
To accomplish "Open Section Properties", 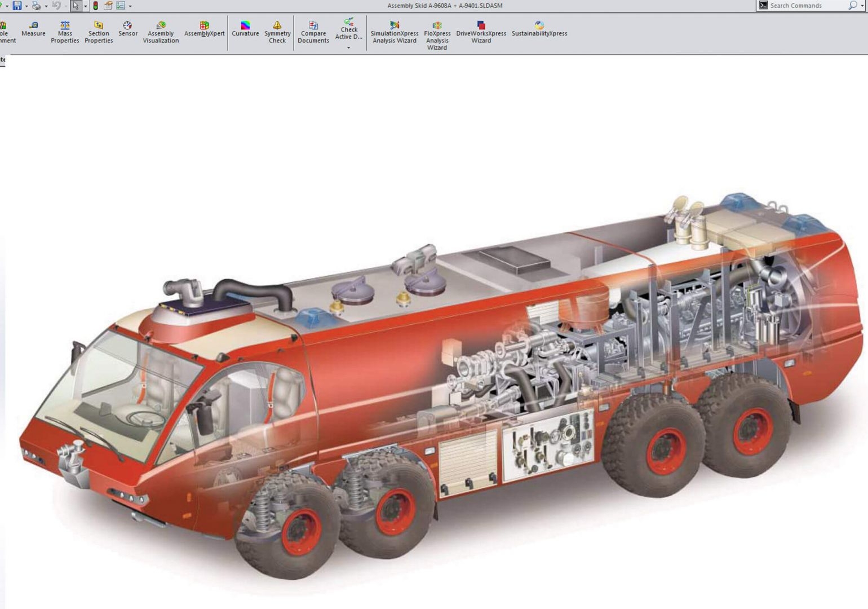I will (99, 32).
